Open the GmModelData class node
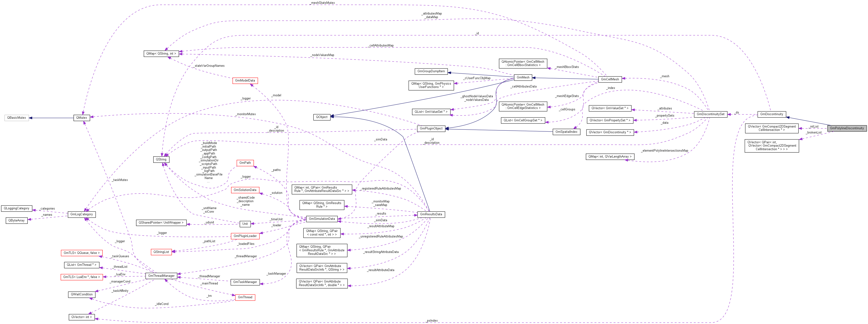Viewport: 868px width, 324px height. [245, 81]
